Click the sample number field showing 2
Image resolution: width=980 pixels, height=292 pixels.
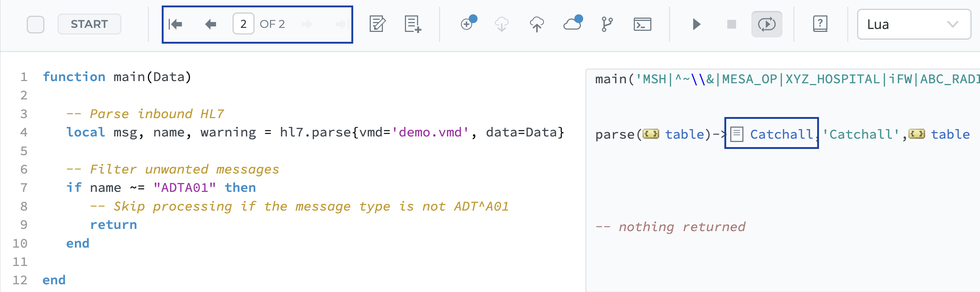[x=244, y=24]
